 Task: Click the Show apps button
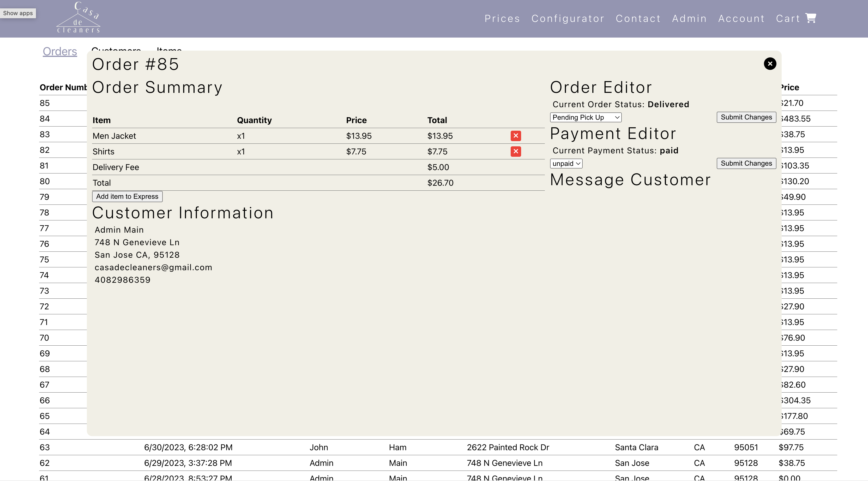pyautogui.click(x=18, y=13)
